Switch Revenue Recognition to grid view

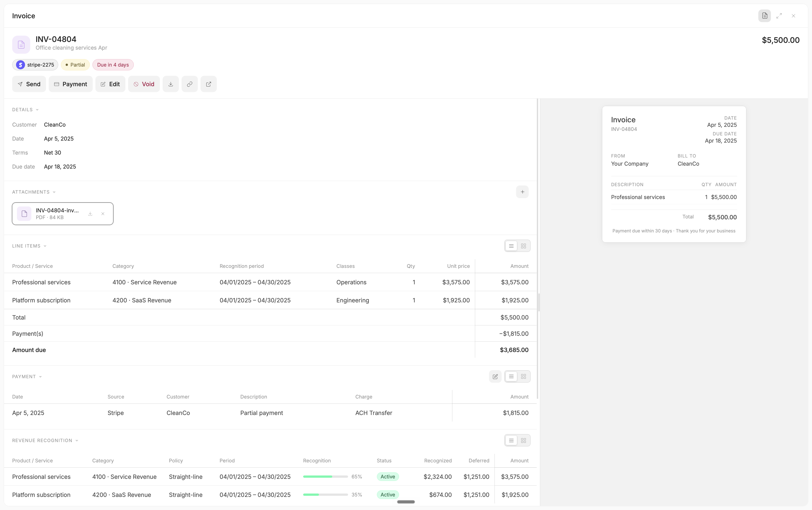tap(524, 440)
